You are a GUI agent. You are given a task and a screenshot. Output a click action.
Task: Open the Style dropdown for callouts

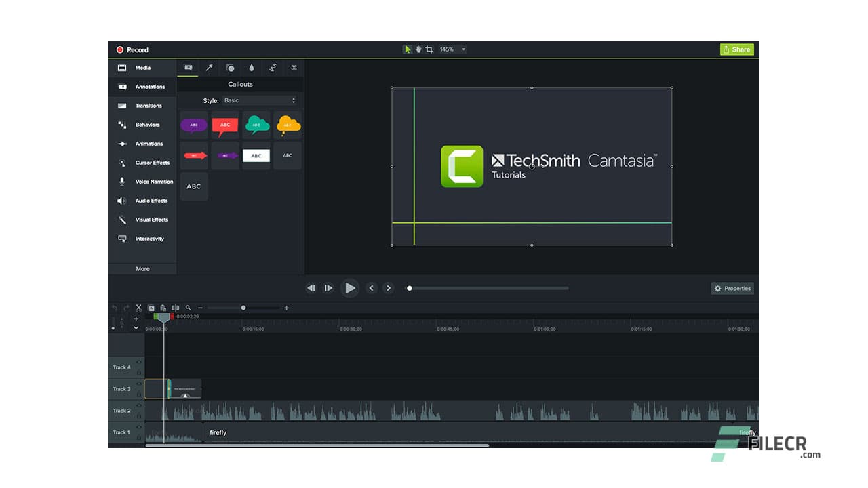260,100
